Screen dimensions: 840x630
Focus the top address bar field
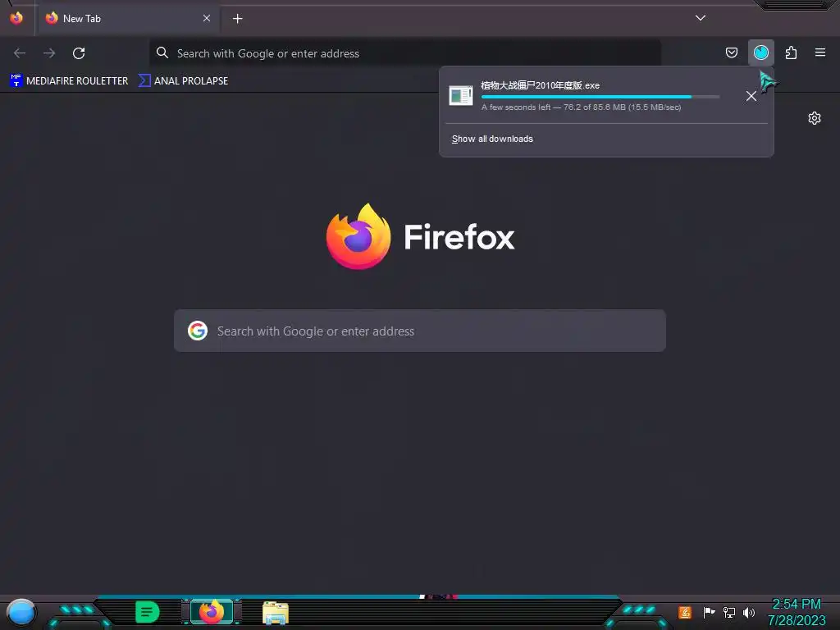pos(405,53)
